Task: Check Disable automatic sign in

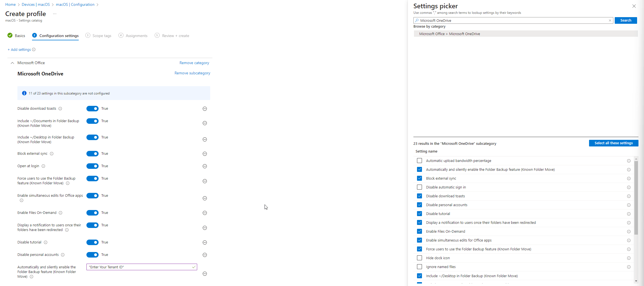Action: (x=419, y=187)
